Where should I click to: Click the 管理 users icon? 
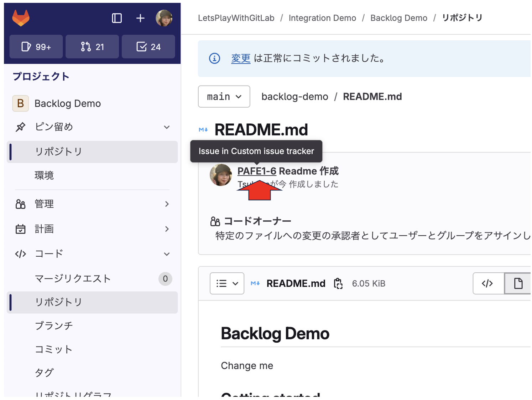(x=20, y=204)
